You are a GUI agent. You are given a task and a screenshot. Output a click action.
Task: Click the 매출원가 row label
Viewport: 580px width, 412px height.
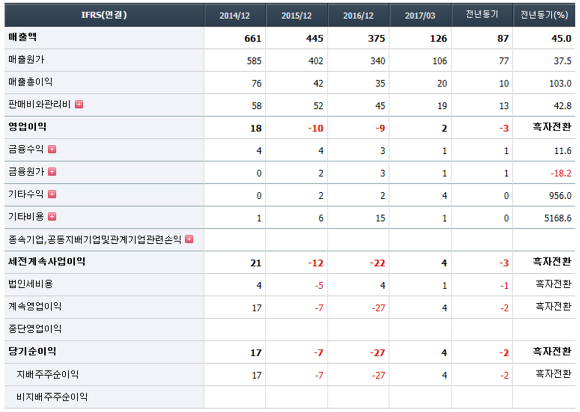click(x=26, y=60)
